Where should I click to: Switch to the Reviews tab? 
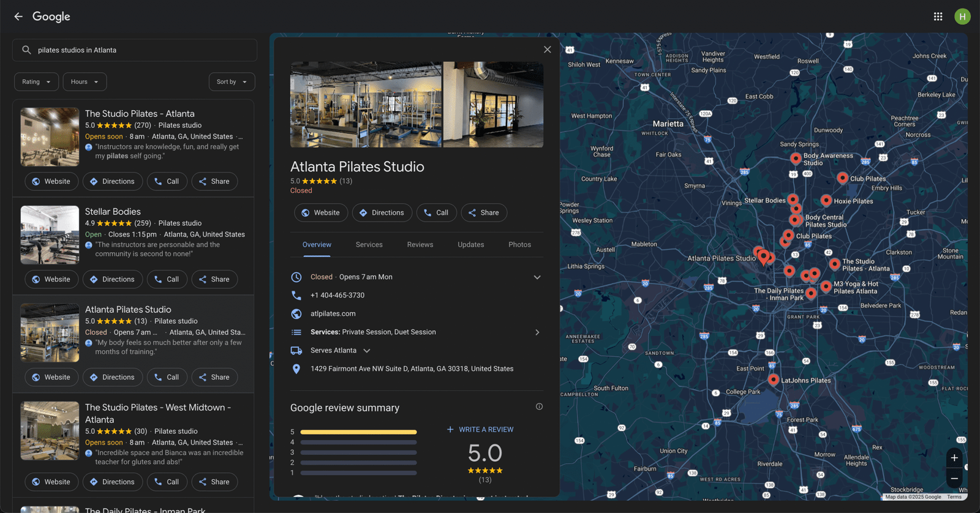coord(420,245)
